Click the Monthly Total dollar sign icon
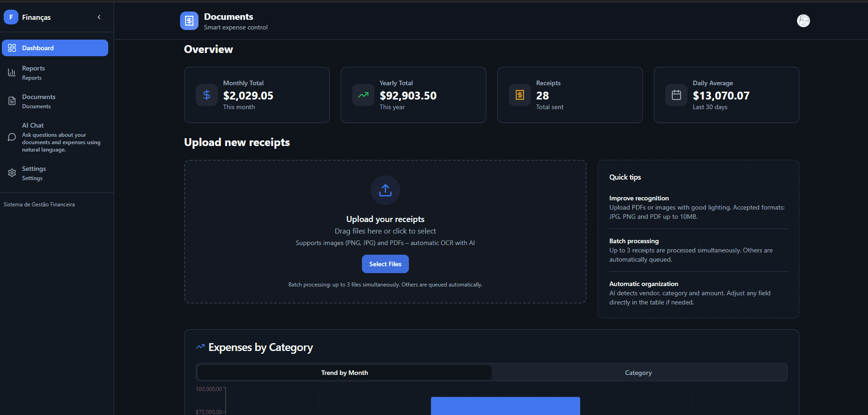 click(207, 95)
